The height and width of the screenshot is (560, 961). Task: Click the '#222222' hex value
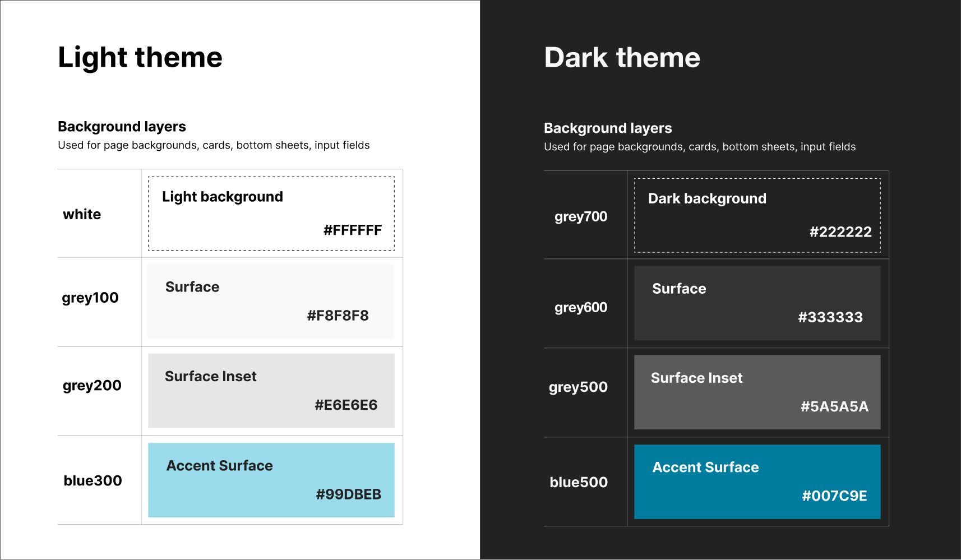(x=840, y=232)
